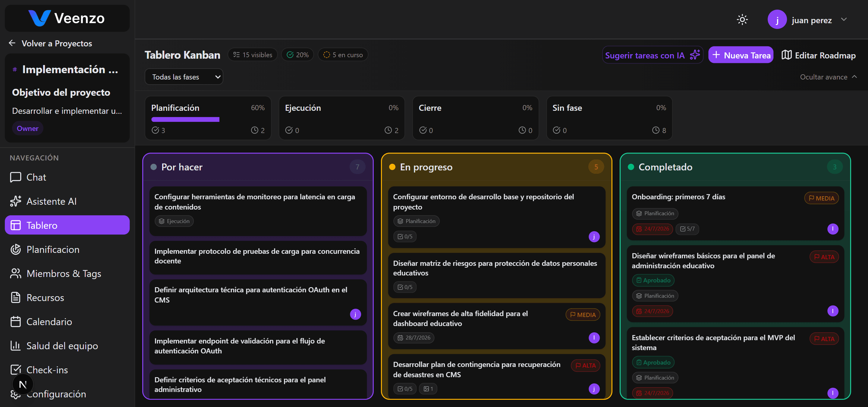Screen dimensions: 868x407
Task: Go back with Volver a Proyectos arrow
Action: (12, 43)
